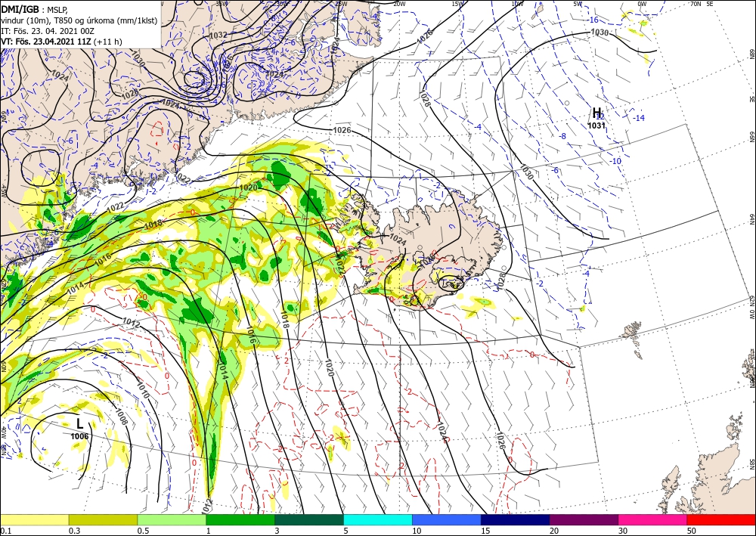Click the '1032' isobar label over Greenland

point(219,36)
